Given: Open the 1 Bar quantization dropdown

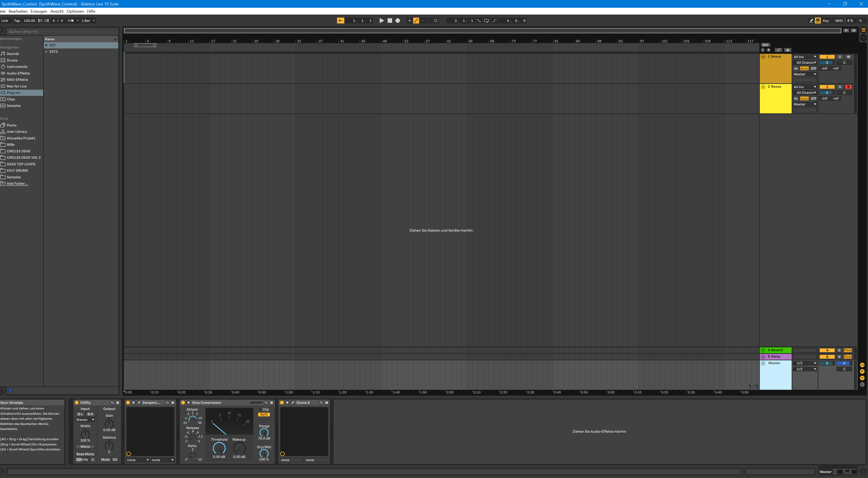Looking at the screenshot, I should click(88, 20).
